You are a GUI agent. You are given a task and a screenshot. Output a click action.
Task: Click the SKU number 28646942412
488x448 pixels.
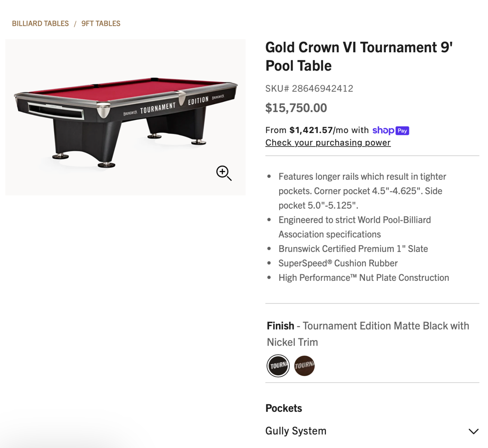[x=322, y=88]
